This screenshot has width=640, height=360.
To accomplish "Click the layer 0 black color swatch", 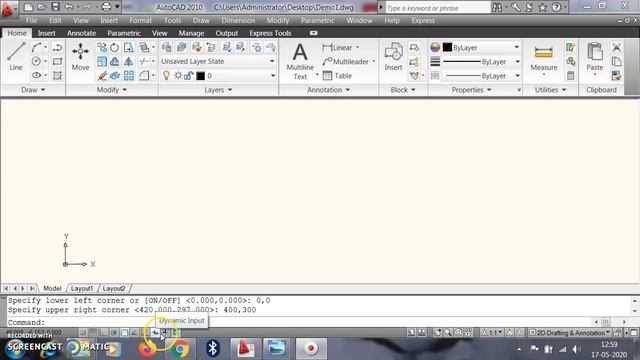I will tap(200, 76).
